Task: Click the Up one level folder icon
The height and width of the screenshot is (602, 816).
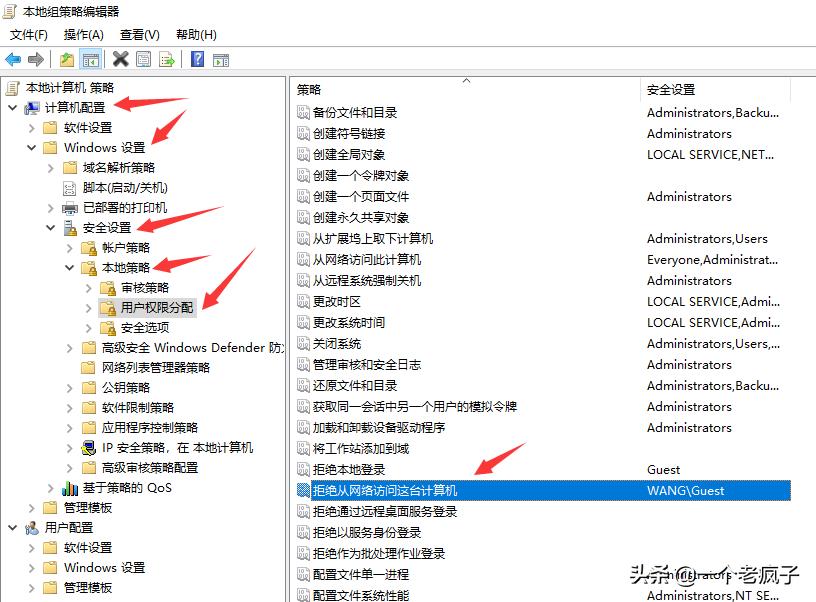Action: pos(65,58)
